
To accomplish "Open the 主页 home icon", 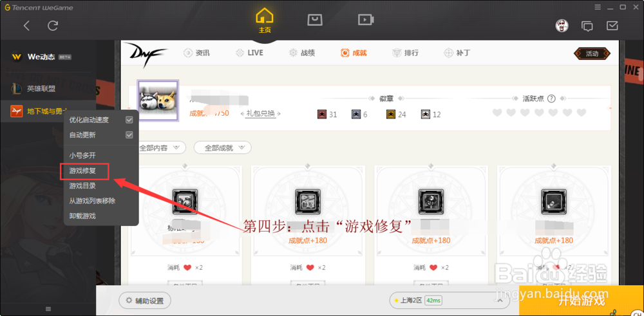I will pos(265,21).
